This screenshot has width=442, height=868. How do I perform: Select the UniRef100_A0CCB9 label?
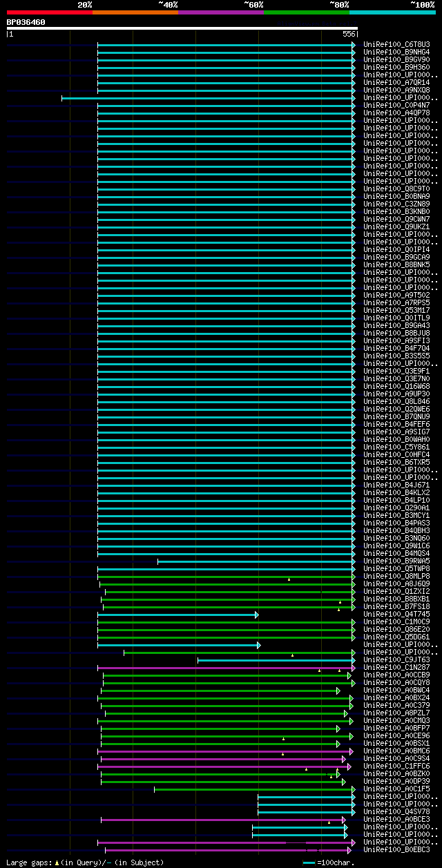tap(396, 675)
